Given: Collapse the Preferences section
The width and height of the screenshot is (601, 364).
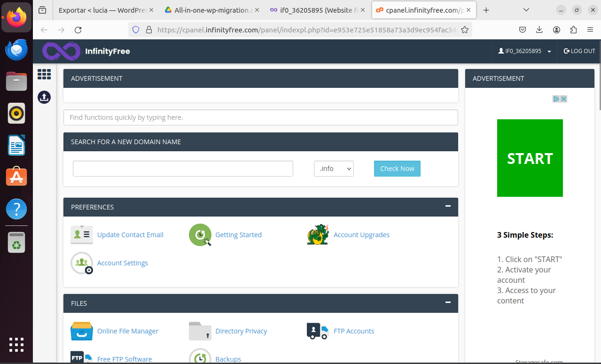Looking at the screenshot, I should [448, 206].
